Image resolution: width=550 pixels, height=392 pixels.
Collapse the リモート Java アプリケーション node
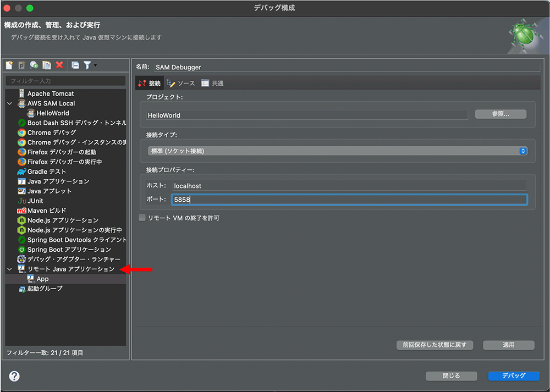9,269
